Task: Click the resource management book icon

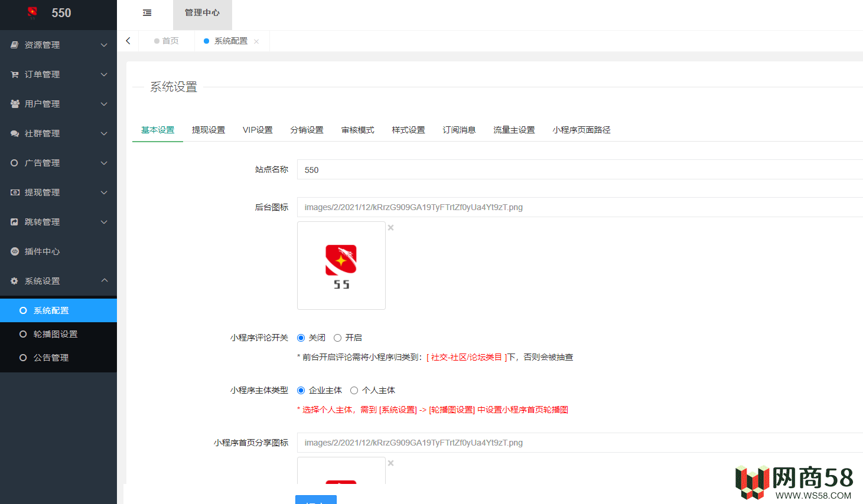Action: (15, 45)
